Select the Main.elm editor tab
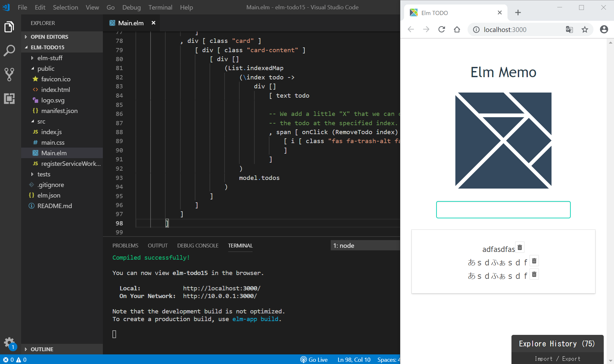Image resolution: width=614 pixels, height=364 pixels. [131, 23]
